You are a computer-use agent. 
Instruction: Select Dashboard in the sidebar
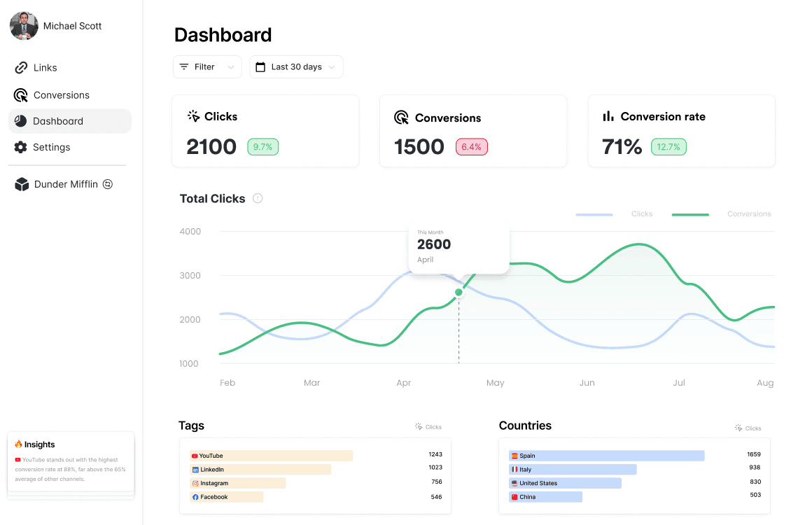(70, 121)
